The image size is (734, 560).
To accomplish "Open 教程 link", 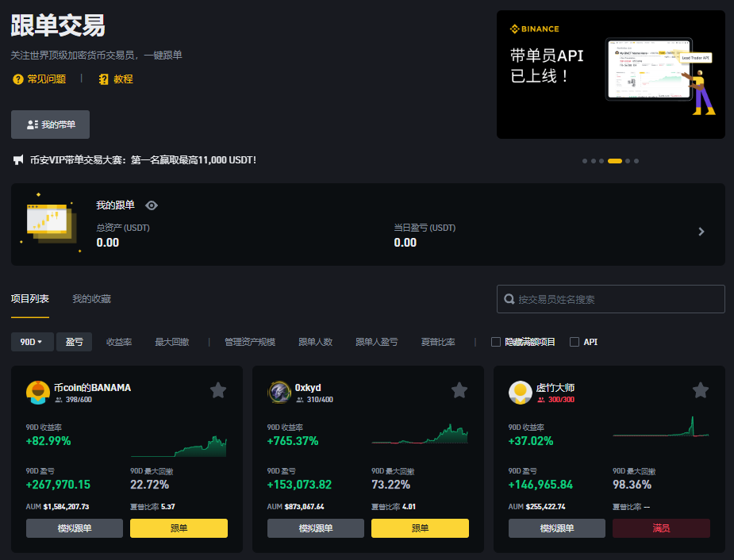I will pos(124,79).
